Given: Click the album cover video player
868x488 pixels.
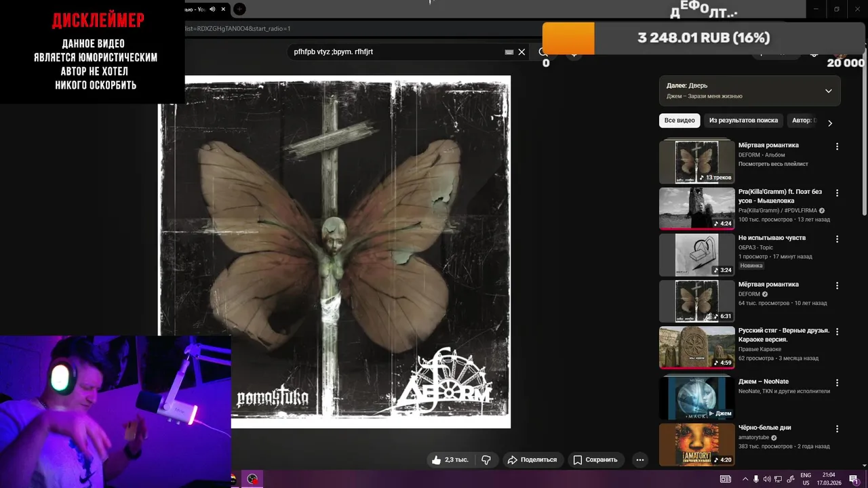Looking at the screenshot, I should 336,251.
